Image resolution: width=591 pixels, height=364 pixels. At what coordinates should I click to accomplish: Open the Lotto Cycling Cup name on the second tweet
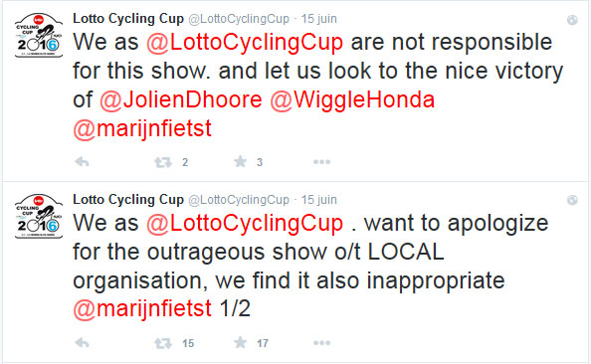point(128,199)
